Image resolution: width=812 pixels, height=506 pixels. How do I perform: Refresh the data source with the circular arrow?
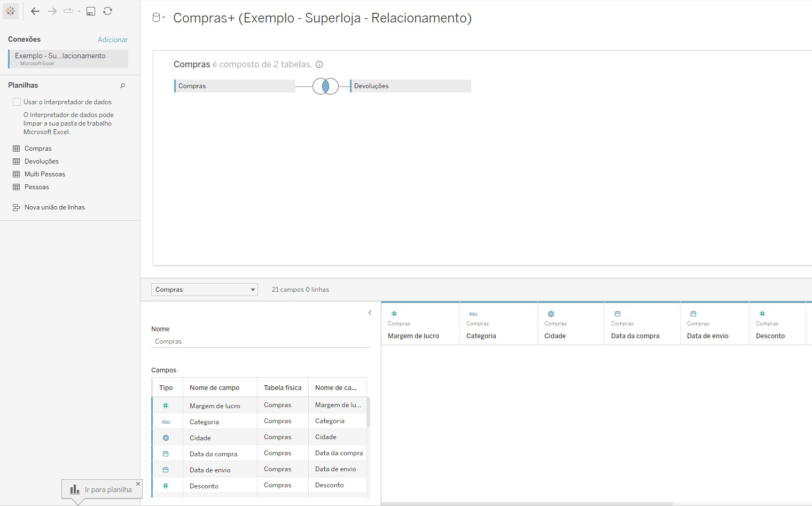107,11
